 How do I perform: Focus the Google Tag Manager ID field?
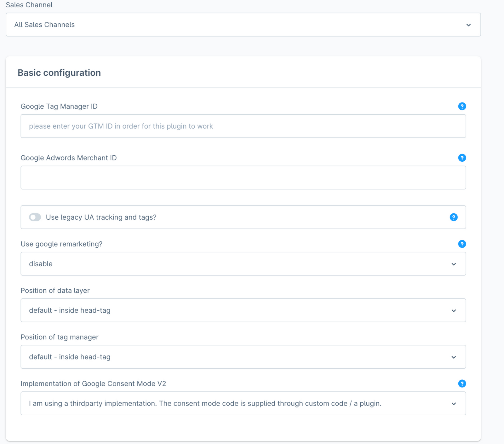click(x=243, y=126)
